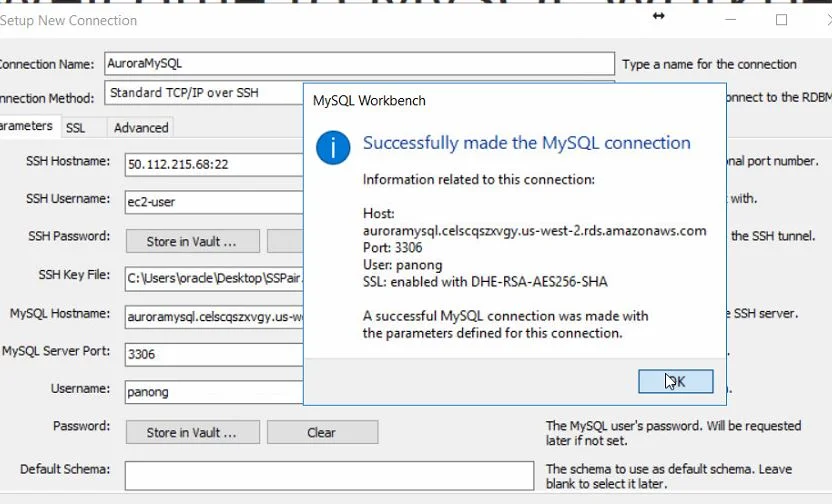Click the 'MySQL Workbench' dialog title
Image resolution: width=832 pixels, height=504 pixels.
pos(369,101)
